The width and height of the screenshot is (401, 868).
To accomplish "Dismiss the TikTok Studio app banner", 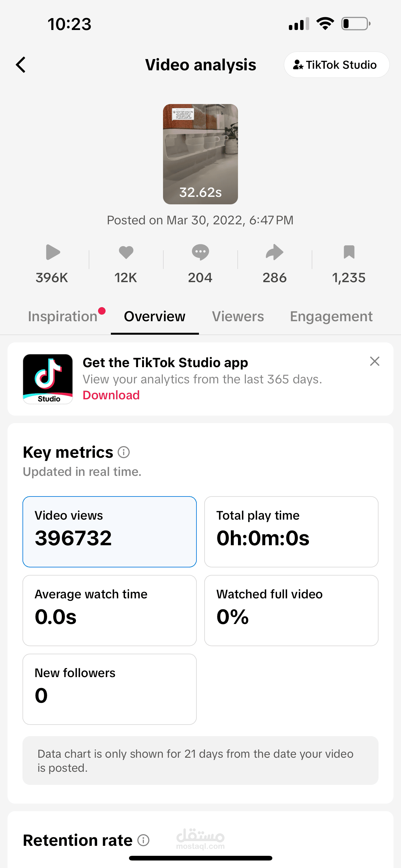I will pos(374,361).
